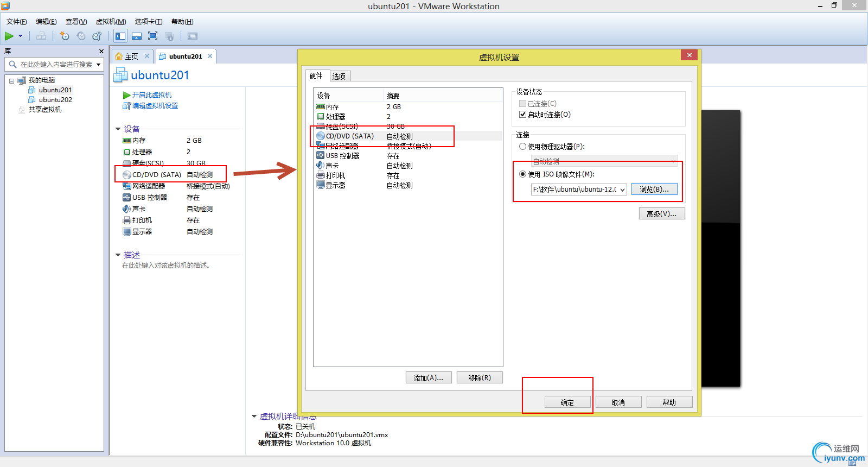
Task: Select CD/DVD (SATA) in the settings dialog list
Action: pos(408,136)
